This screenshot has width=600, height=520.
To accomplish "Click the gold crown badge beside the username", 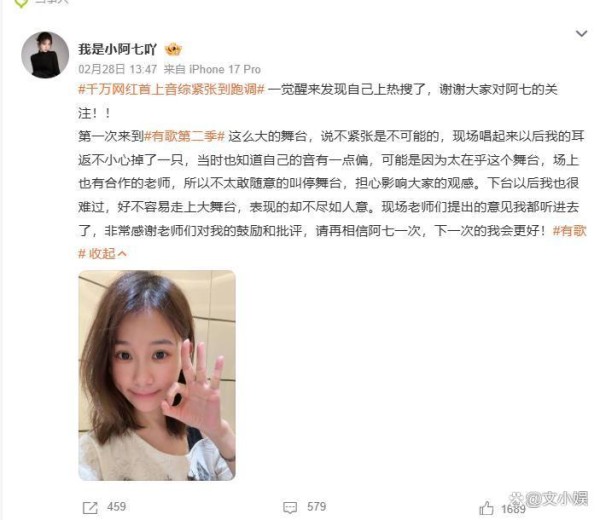I will [x=173, y=49].
